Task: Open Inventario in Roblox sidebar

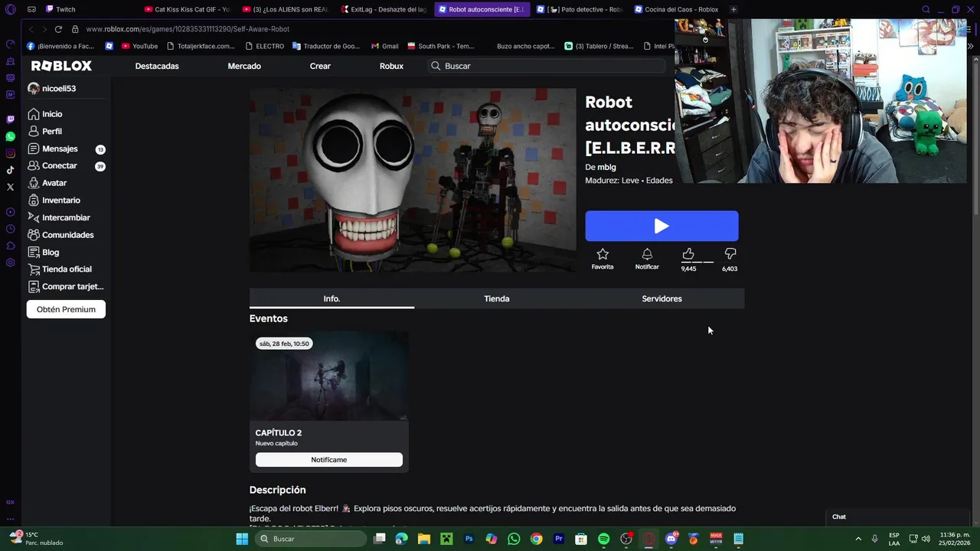Action: pos(61,201)
